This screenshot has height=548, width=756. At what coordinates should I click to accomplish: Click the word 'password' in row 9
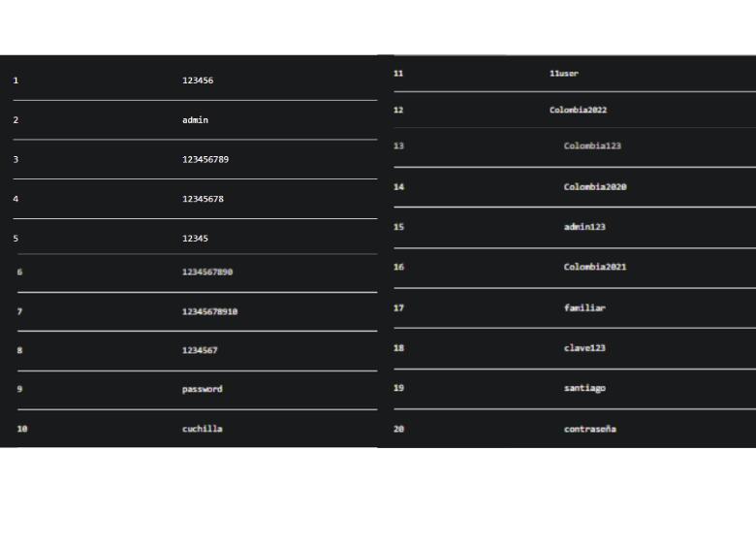pos(202,389)
